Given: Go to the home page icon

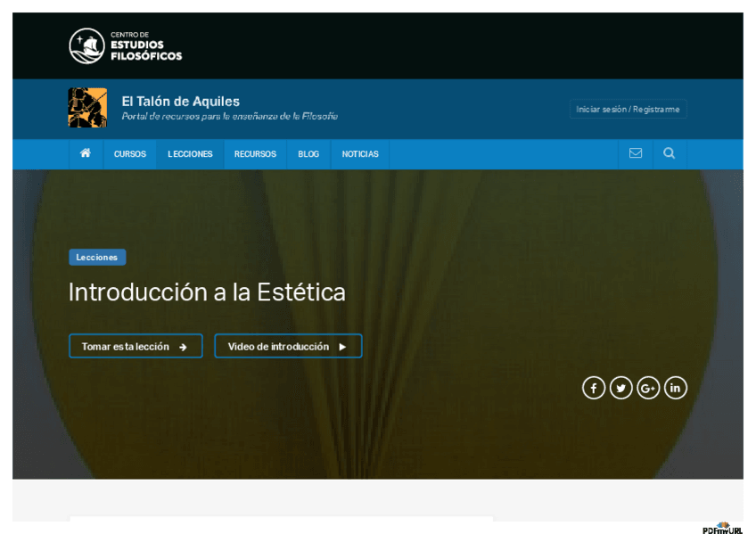Looking at the screenshot, I should (x=86, y=153).
